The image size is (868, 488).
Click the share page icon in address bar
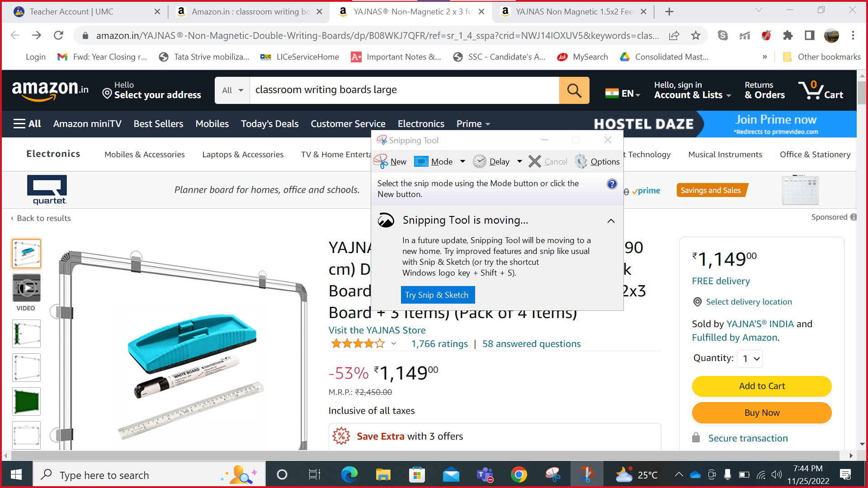[674, 35]
